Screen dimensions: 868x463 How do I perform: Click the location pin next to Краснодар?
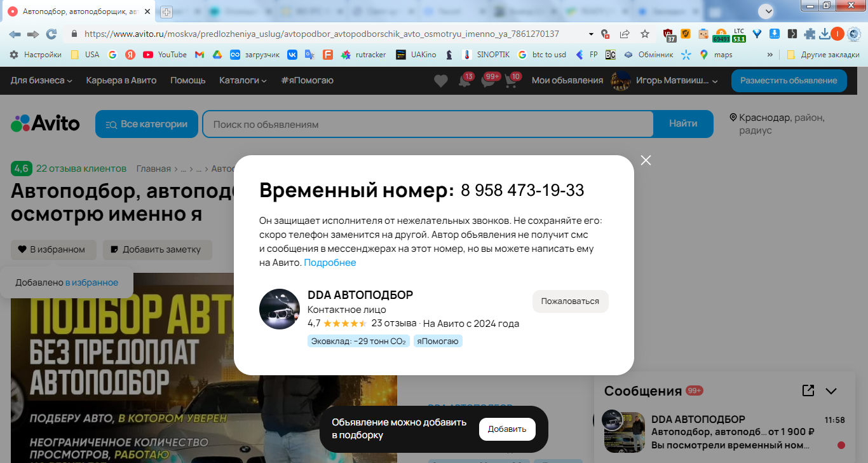(733, 118)
